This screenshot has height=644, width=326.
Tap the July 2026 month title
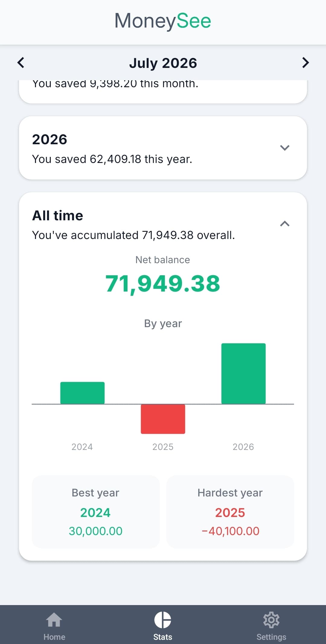tap(163, 63)
